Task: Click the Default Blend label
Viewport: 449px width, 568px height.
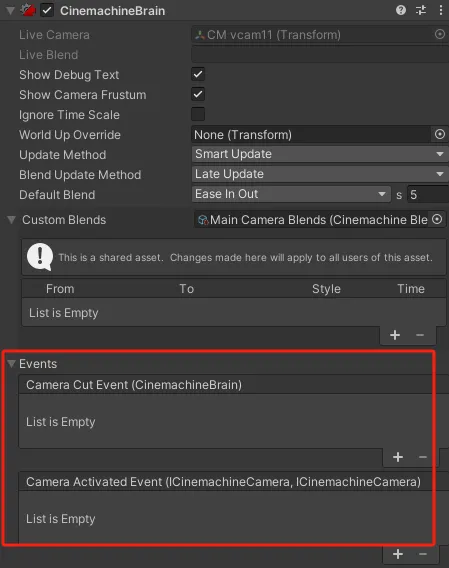Action: click(x=57, y=195)
